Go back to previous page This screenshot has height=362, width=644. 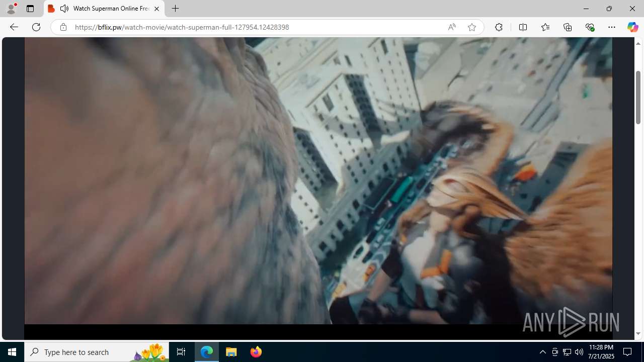coord(14,27)
